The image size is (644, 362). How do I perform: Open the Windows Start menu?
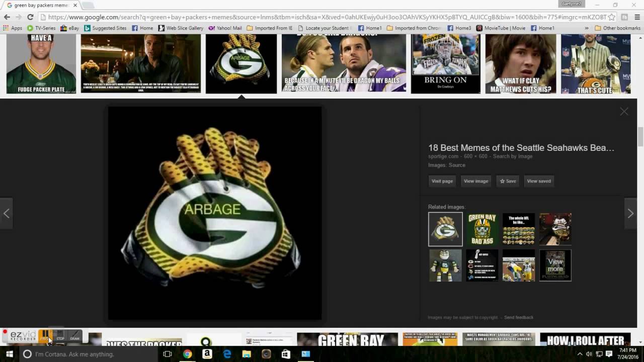click(9, 354)
